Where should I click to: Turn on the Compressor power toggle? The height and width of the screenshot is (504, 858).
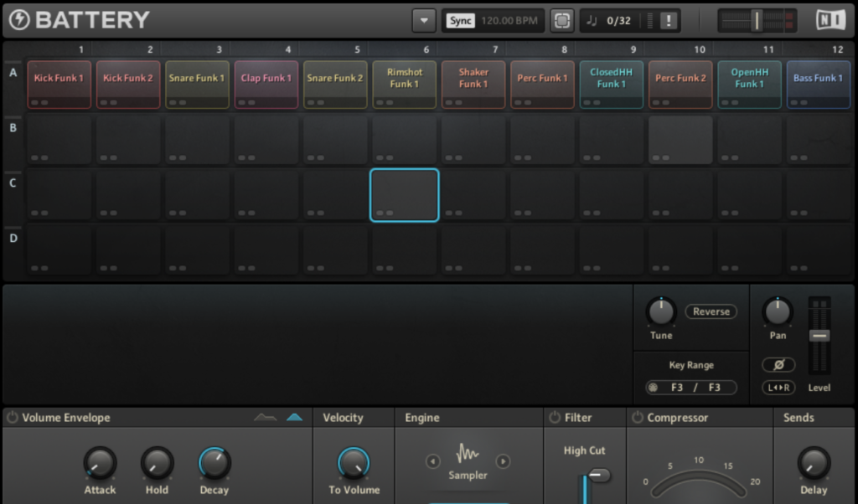click(x=638, y=418)
